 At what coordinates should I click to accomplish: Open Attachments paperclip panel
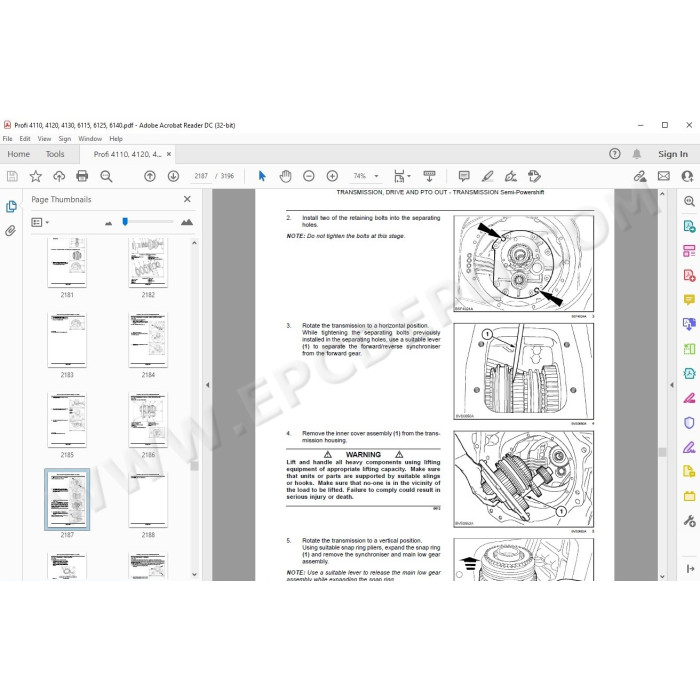(x=11, y=231)
